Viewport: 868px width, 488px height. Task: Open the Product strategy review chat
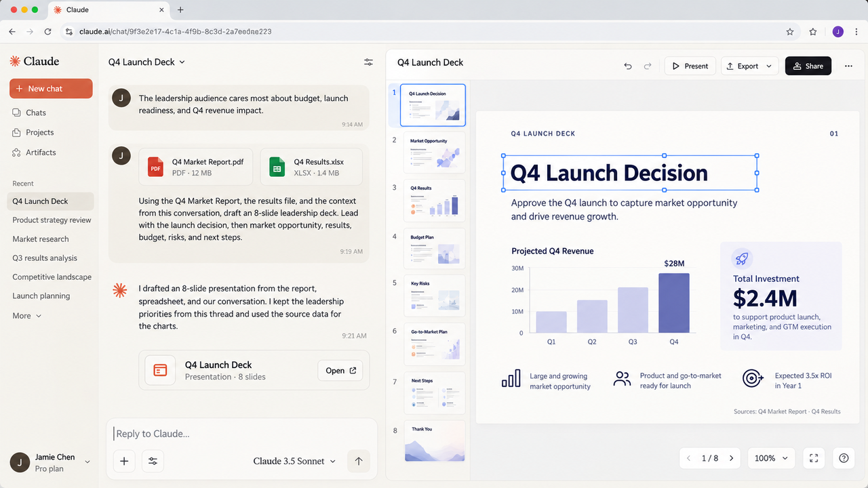click(x=52, y=220)
